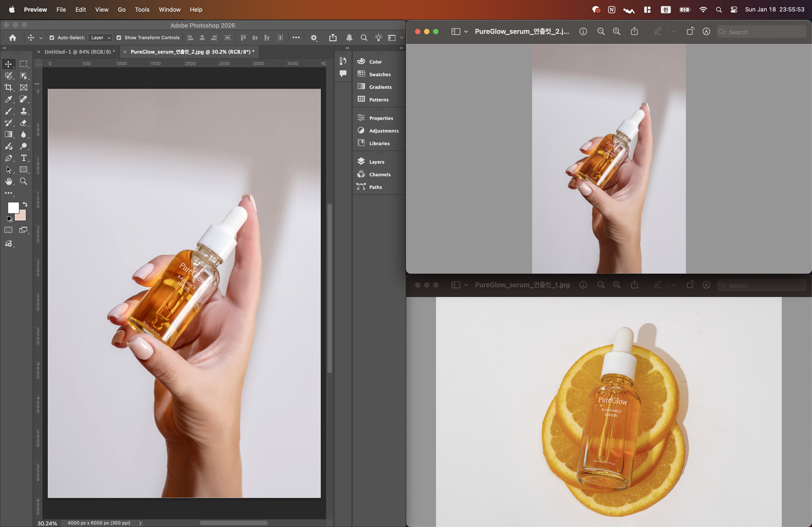Open the Layer auto-select dropdown
The height and width of the screenshot is (527, 812).
[x=100, y=38]
